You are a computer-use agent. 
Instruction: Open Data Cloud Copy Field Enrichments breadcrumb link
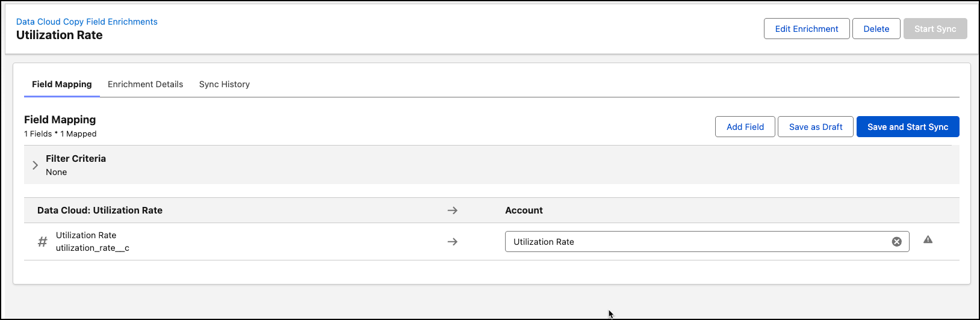pyautogui.click(x=87, y=22)
